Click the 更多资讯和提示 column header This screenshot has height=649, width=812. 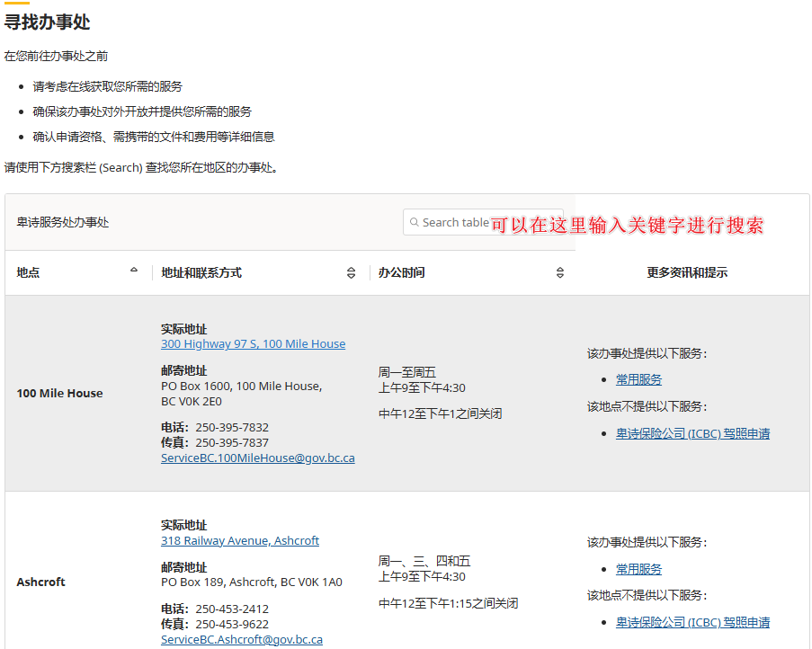[x=687, y=272]
